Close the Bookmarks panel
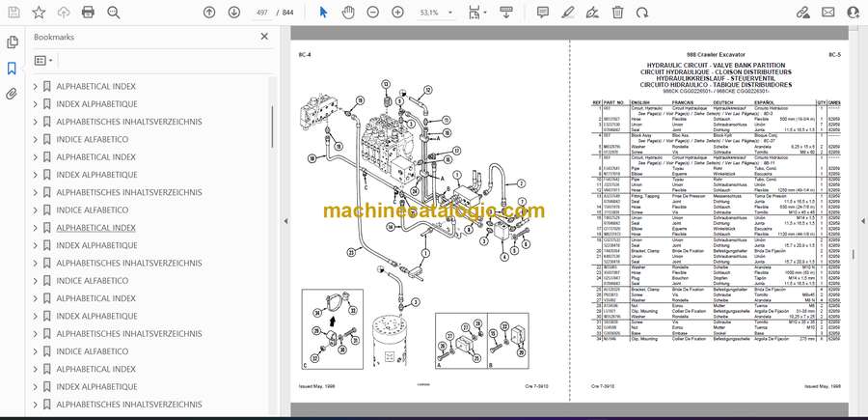This screenshot has width=868, height=420. pyautogui.click(x=264, y=37)
